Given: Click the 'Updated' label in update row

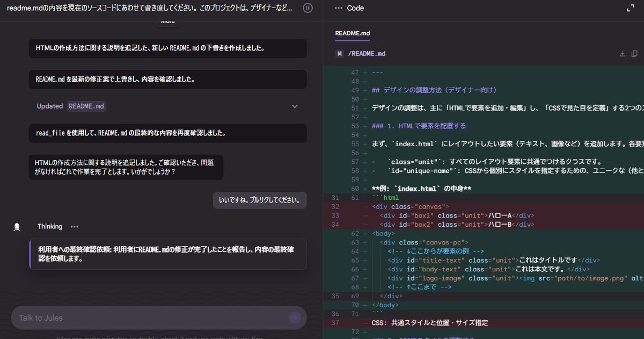Looking at the screenshot, I should [49, 106].
